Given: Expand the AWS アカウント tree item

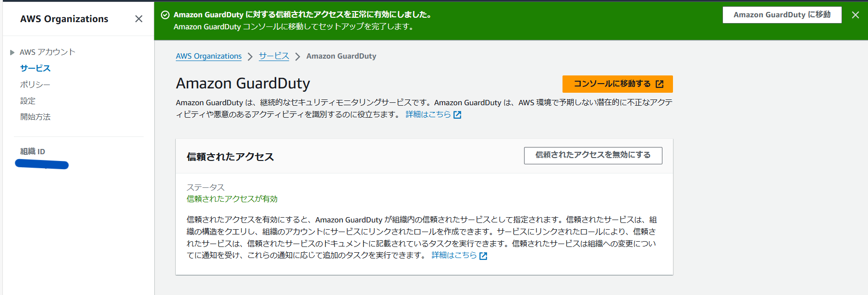Looking at the screenshot, I should click(x=12, y=52).
